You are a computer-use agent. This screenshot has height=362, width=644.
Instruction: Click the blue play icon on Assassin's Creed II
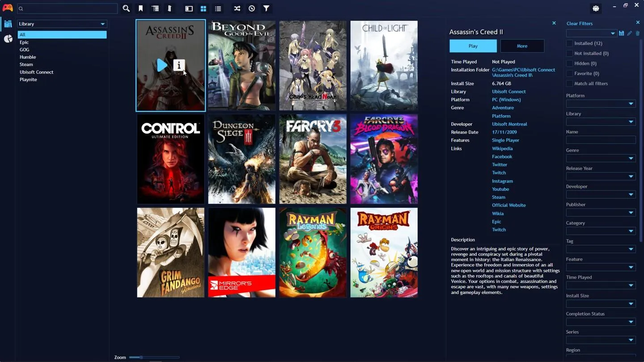point(162,65)
